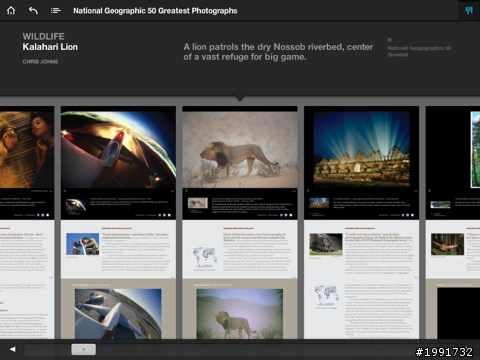Screen dimensions: 480x360
Task: Click the 'National Geographic 50 Greatest' label in panel
Action: 419,51
